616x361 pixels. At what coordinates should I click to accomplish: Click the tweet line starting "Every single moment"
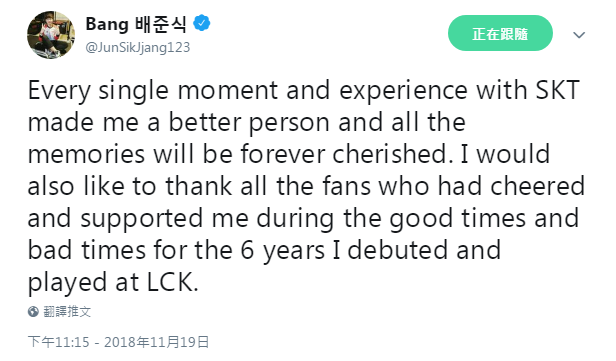pyautogui.click(x=304, y=91)
